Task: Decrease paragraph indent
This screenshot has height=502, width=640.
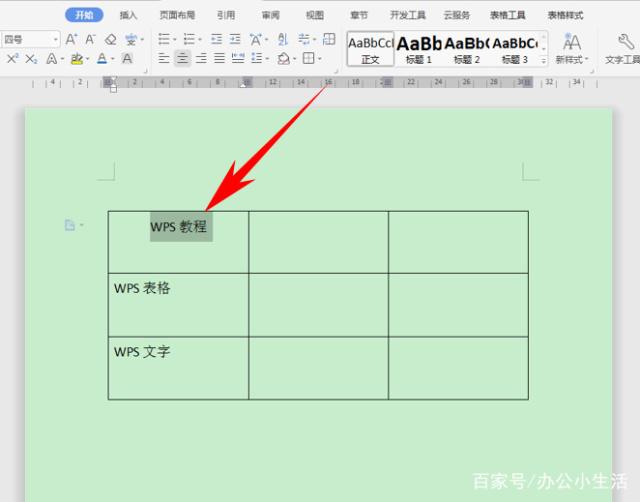Action: 216,39
